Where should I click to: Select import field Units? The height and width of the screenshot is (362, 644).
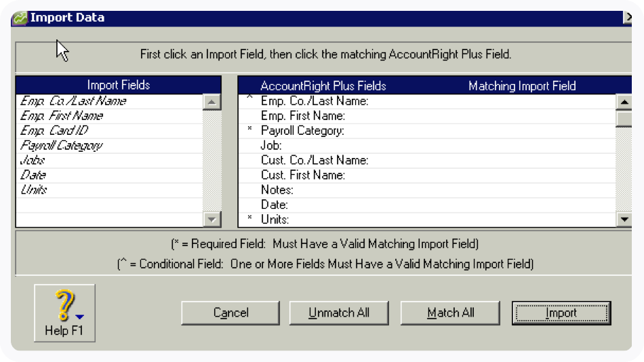(x=110, y=190)
